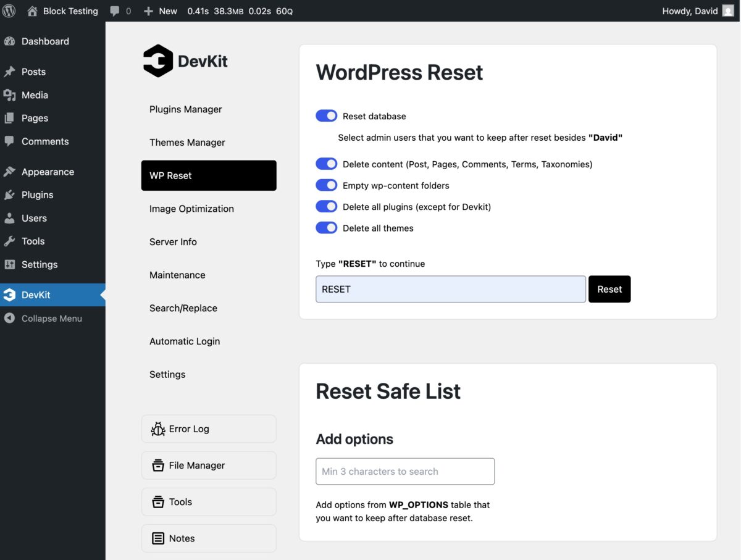Open the Server Info page
This screenshot has height=560, width=741.
(173, 241)
